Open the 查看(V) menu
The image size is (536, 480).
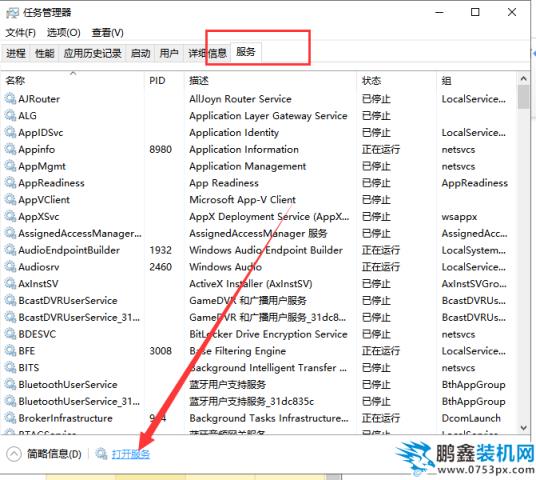[x=108, y=33]
